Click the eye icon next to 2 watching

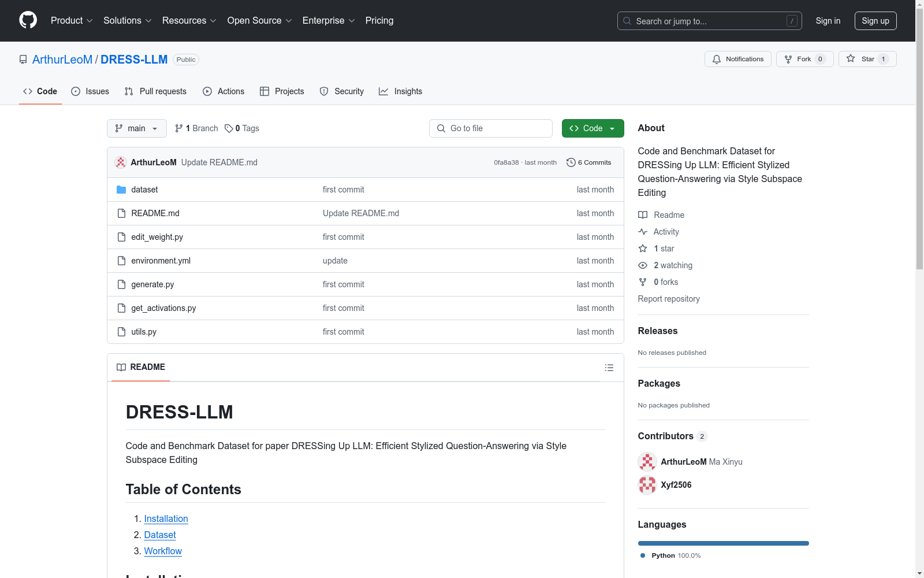pyautogui.click(x=643, y=265)
